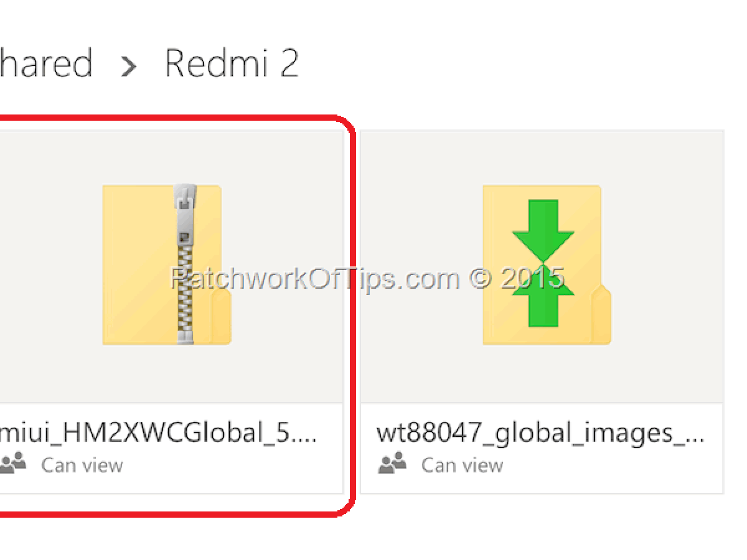
Task: Click the breadcrumb chevron before Redmi 2
Action: pos(128,67)
